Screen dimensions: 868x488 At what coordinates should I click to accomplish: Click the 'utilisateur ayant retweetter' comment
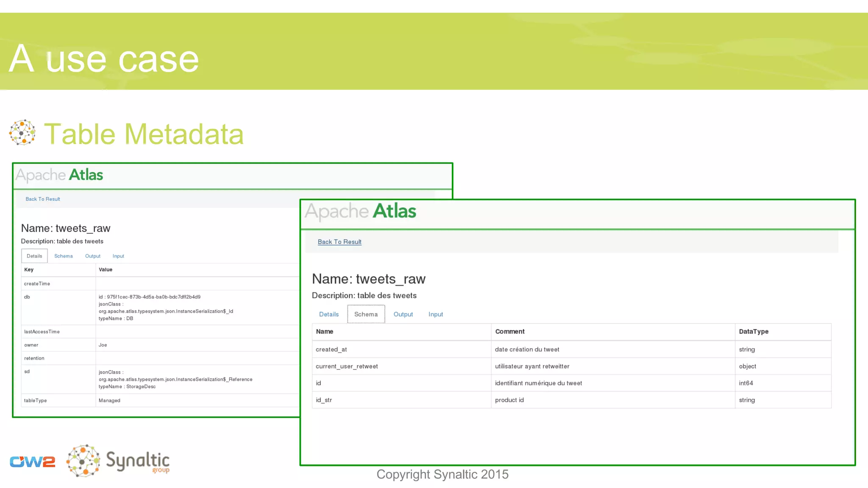(532, 366)
